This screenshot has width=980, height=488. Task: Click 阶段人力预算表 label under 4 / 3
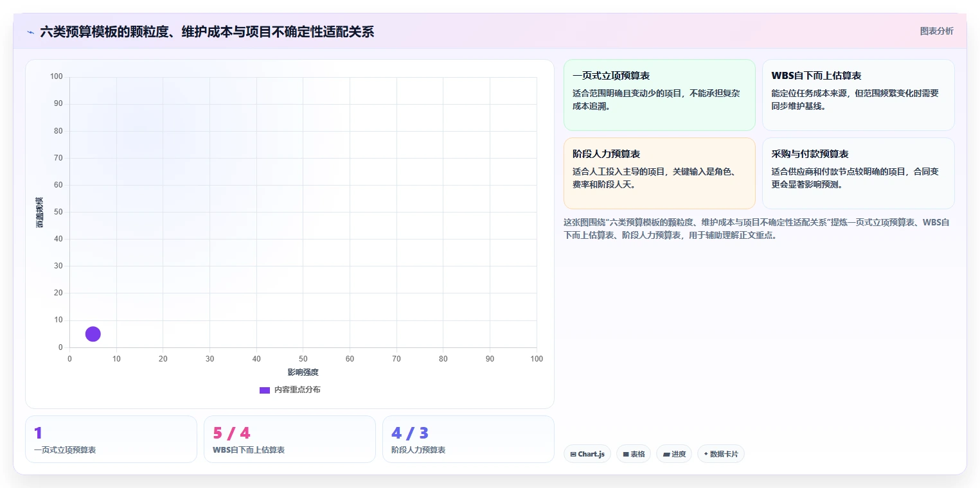point(418,450)
